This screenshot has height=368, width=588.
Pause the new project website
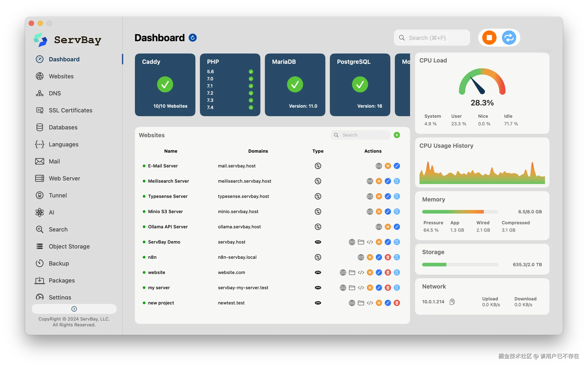[x=378, y=303]
